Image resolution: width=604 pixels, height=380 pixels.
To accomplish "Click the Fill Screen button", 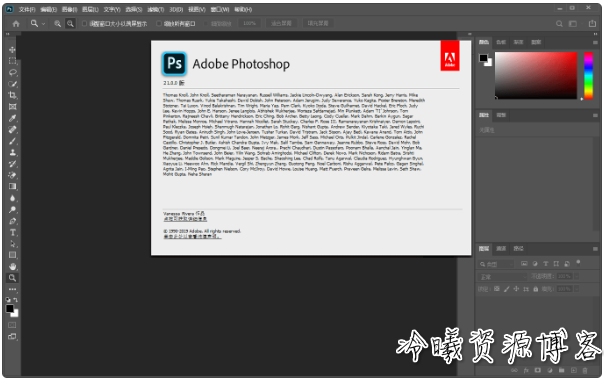I will 318,24.
